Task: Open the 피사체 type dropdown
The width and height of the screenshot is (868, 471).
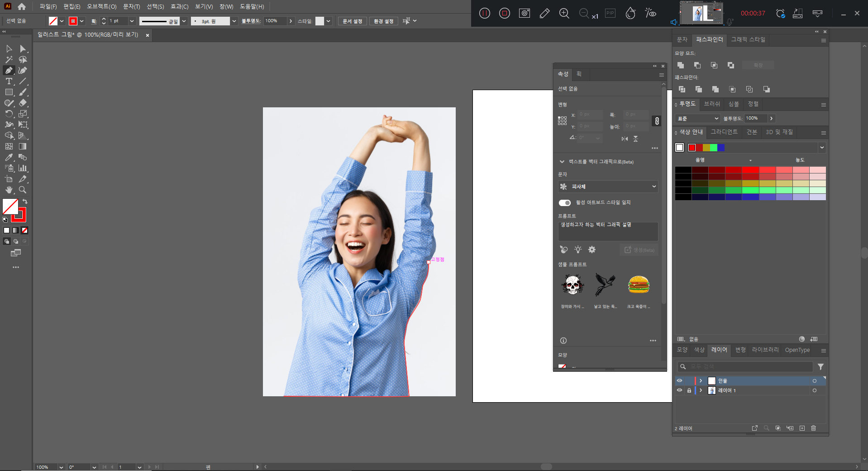Action: point(607,187)
